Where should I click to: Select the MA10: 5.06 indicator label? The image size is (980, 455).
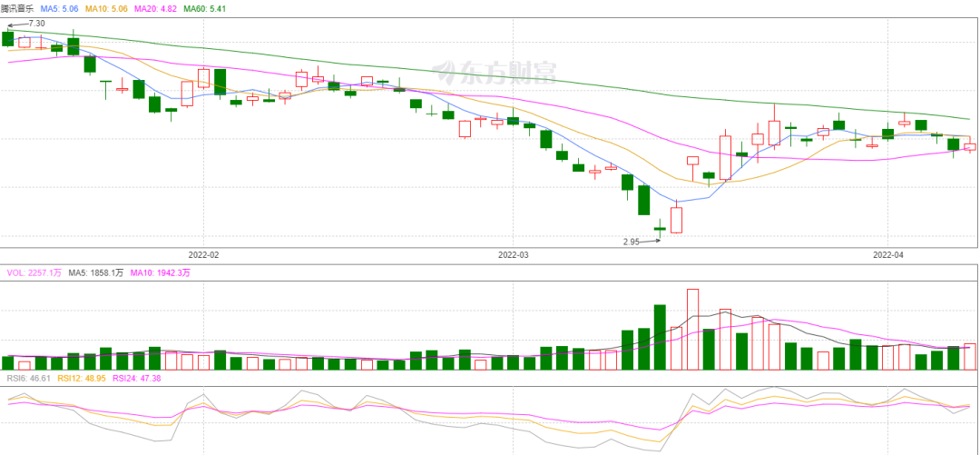pyautogui.click(x=105, y=9)
